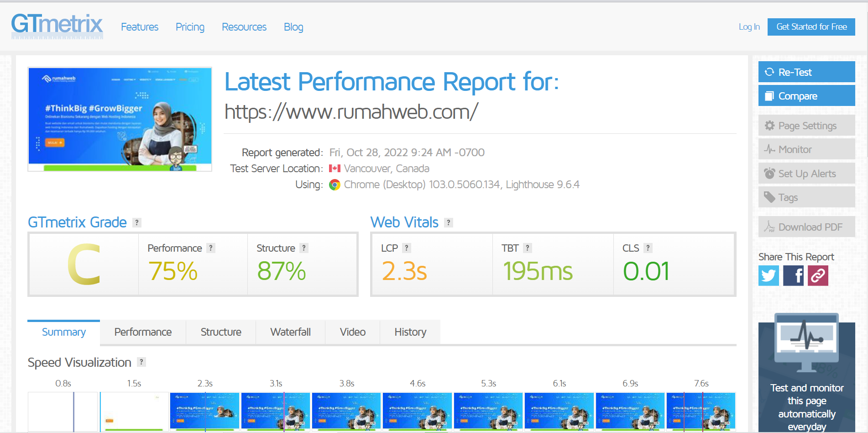The height and width of the screenshot is (433, 868).
Task: Share report via Twitter icon
Action: [x=769, y=275]
